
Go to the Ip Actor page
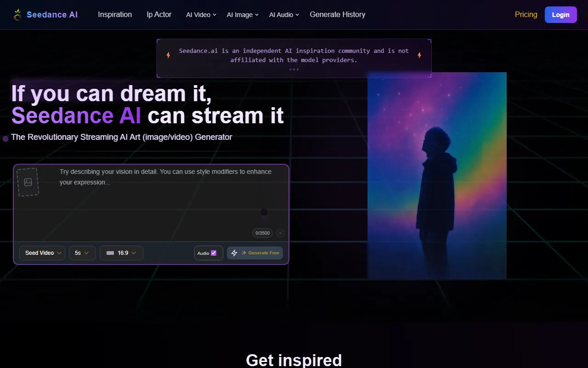(x=159, y=15)
